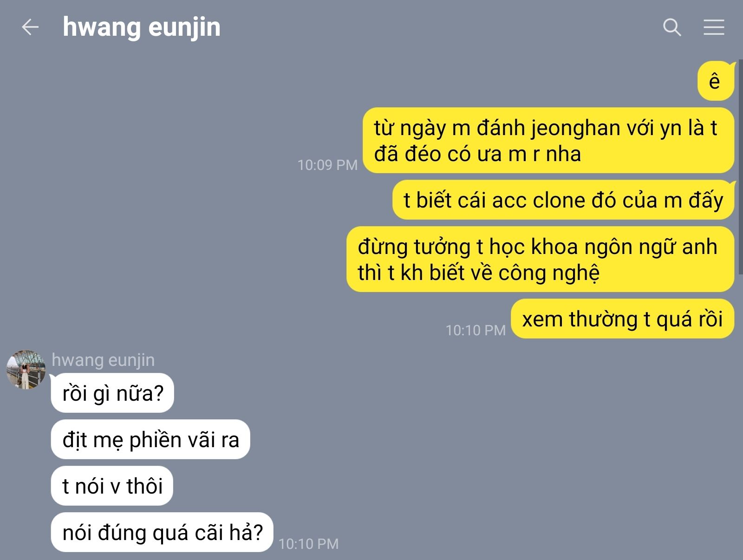Tap hwang eunjin's profile picture
The height and width of the screenshot is (560, 743).
click(26, 370)
